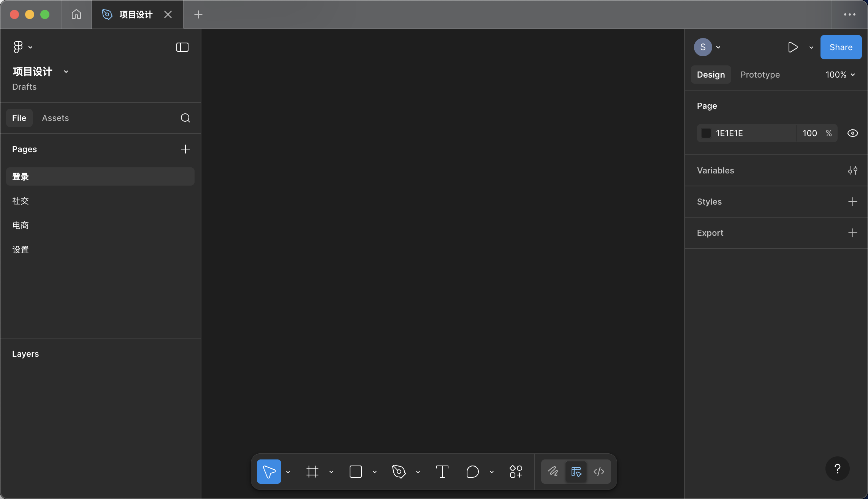Open Figma main menu dropdown

coord(22,47)
